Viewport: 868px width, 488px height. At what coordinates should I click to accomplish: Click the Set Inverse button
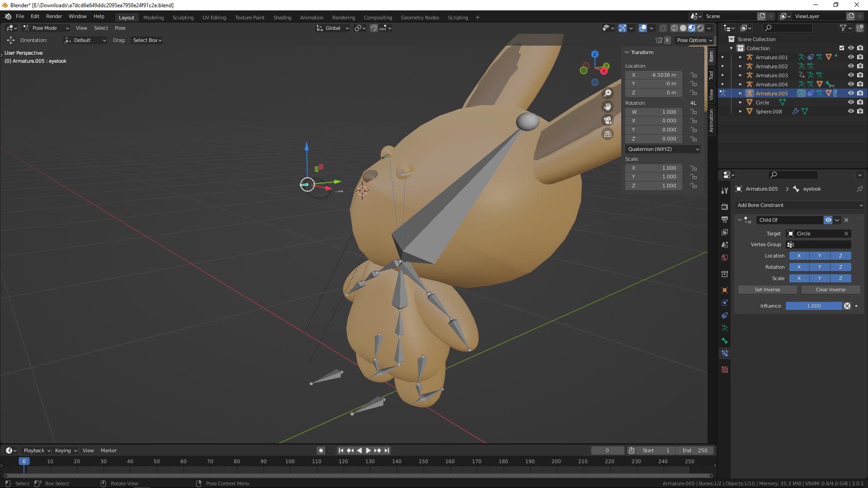tap(767, 290)
